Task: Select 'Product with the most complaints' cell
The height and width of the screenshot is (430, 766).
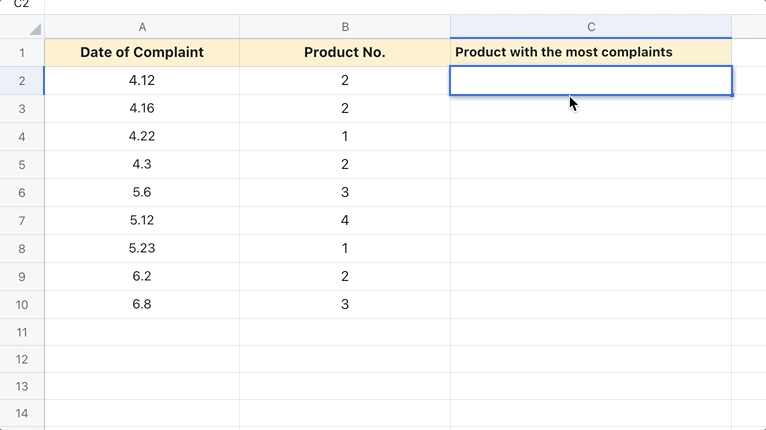Action: 591,52
